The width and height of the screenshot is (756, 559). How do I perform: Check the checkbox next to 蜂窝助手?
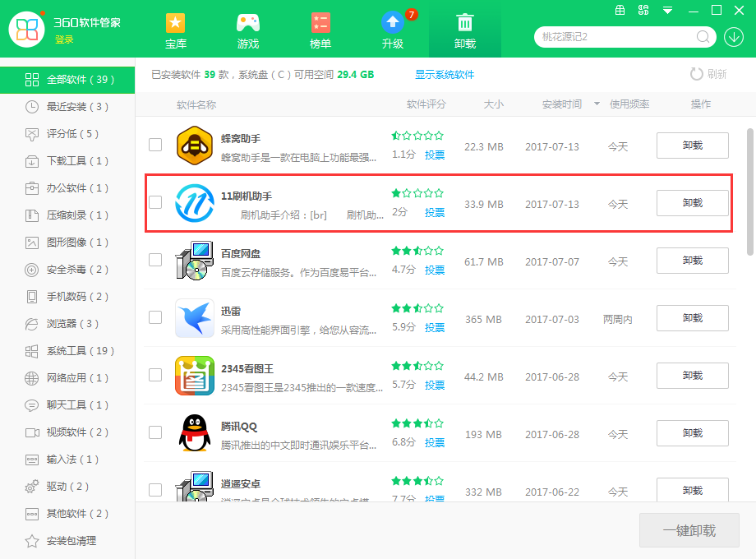[155, 145]
